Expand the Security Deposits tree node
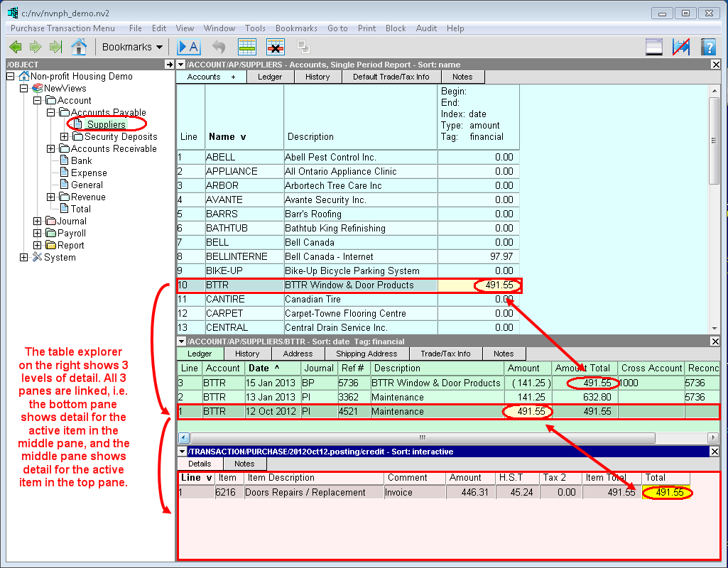Screen dimensions: 728x568 65,137
